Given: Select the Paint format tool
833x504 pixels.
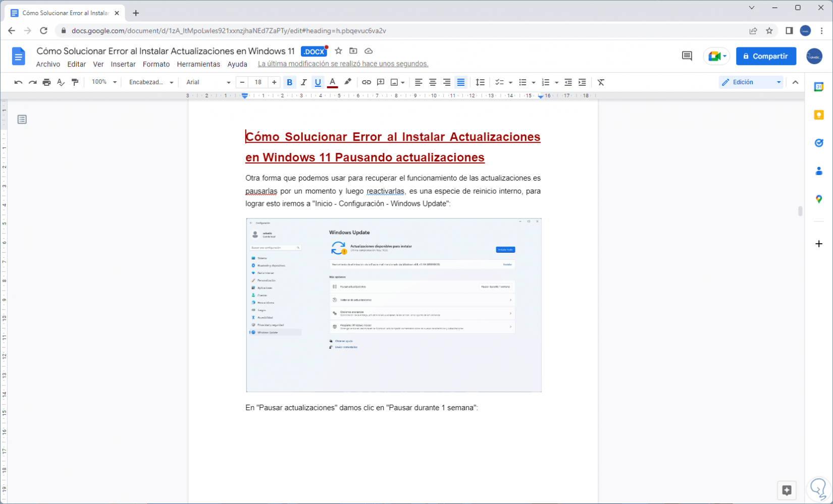Looking at the screenshot, I should 75,82.
